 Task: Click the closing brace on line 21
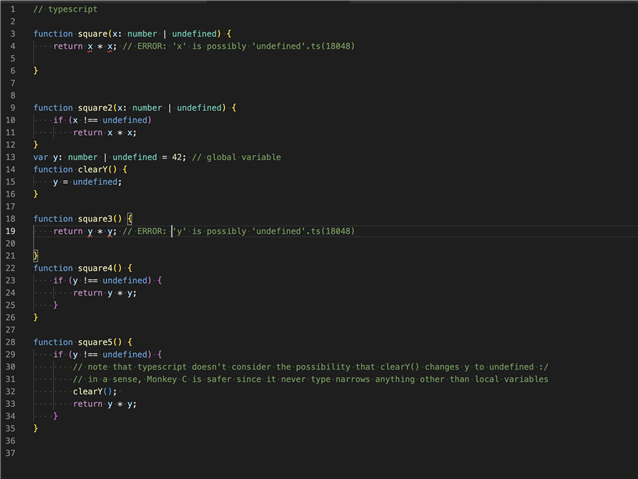pyautogui.click(x=36, y=256)
